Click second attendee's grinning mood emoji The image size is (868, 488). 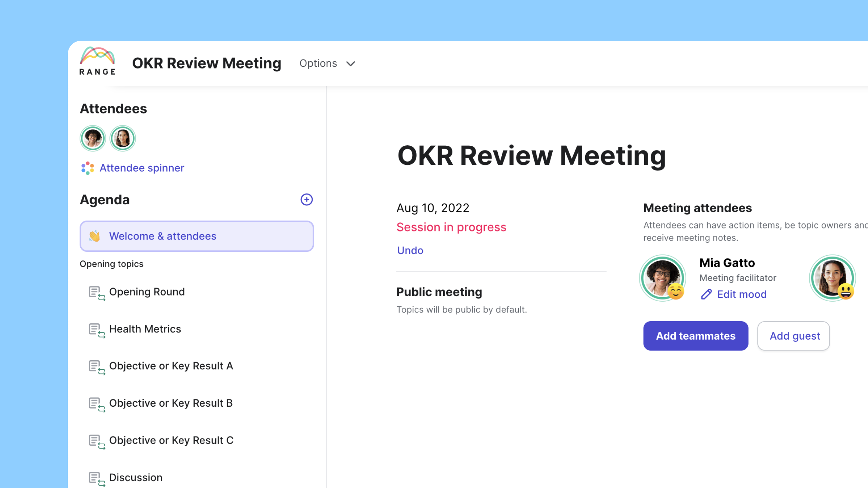tap(846, 291)
